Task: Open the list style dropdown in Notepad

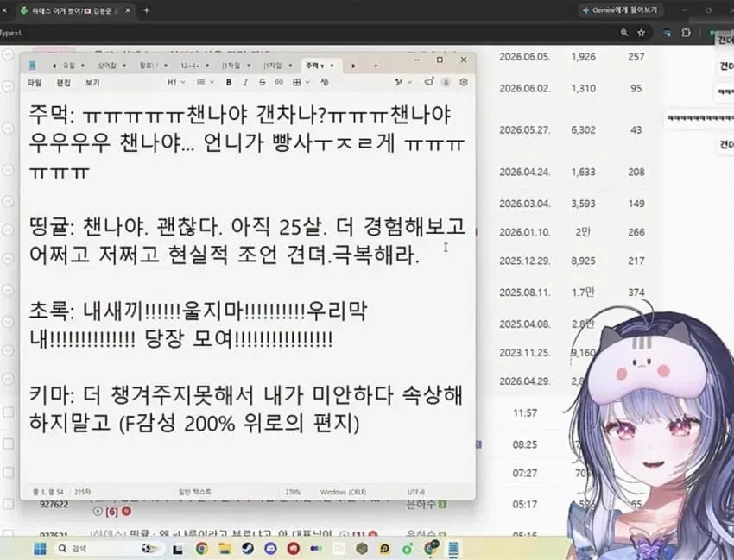Action: (x=205, y=82)
